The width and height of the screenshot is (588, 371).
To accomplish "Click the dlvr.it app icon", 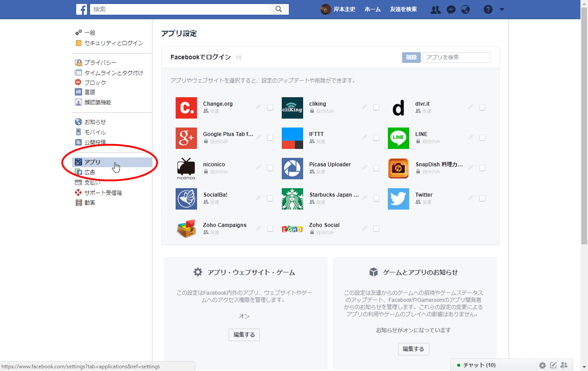I will [399, 107].
